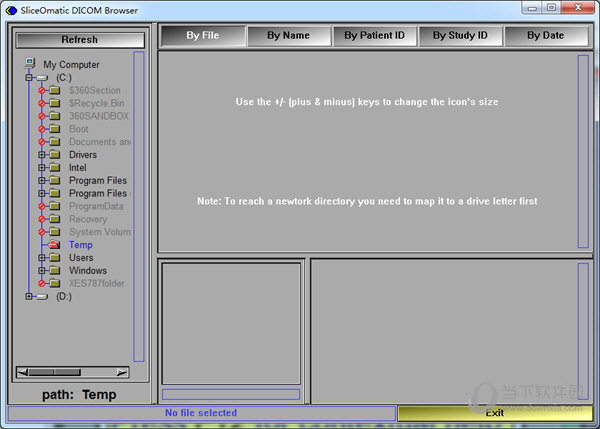Open the By Study ID tab
Image resolution: width=600 pixels, height=429 pixels.
[460, 36]
